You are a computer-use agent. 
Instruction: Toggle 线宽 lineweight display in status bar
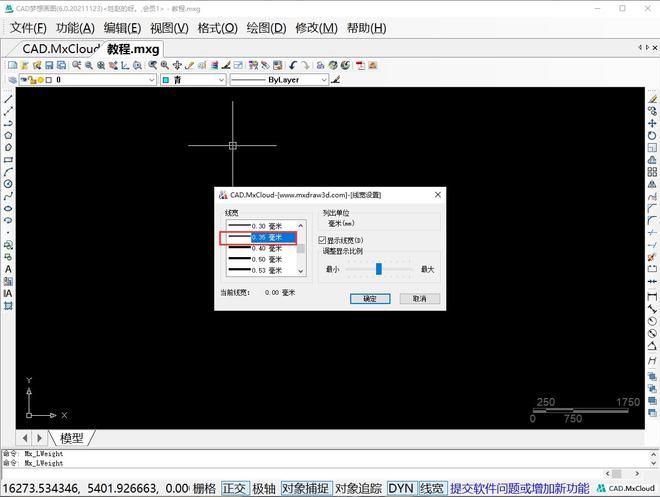click(x=432, y=489)
